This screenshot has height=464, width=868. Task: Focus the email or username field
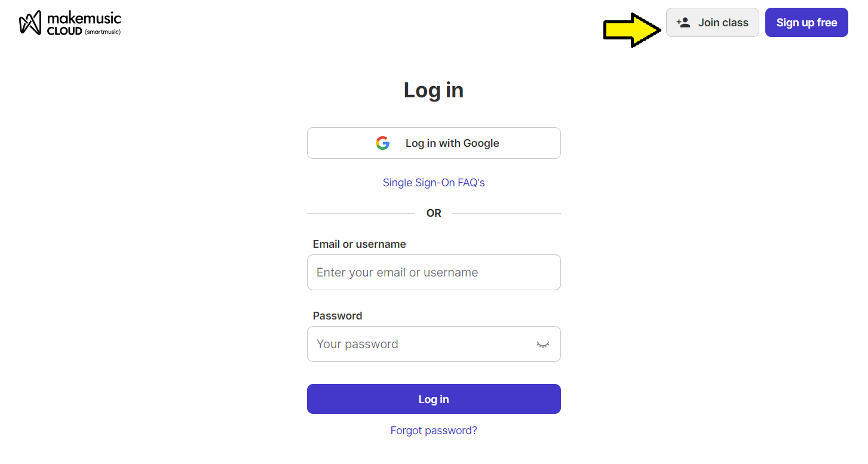(434, 272)
